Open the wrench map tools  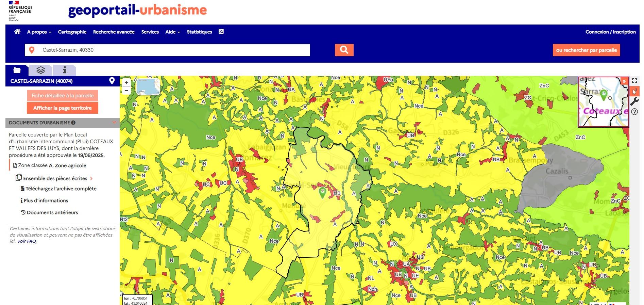(x=634, y=101)
